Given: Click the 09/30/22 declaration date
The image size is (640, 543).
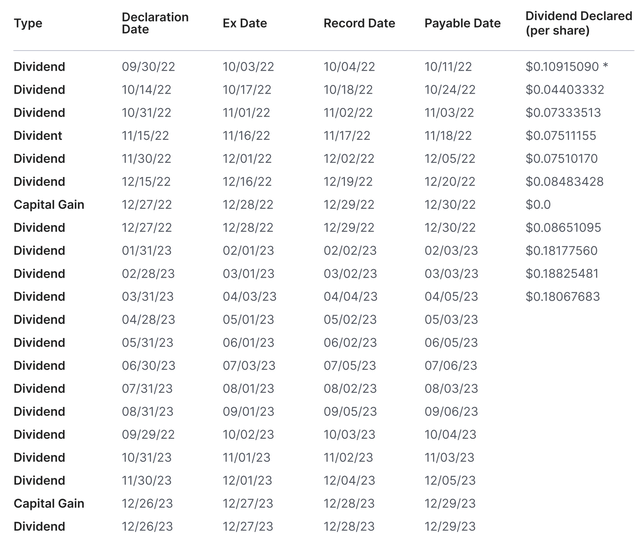Looking at the screenshot, I should pyautogui.click(x=146, y=67).
